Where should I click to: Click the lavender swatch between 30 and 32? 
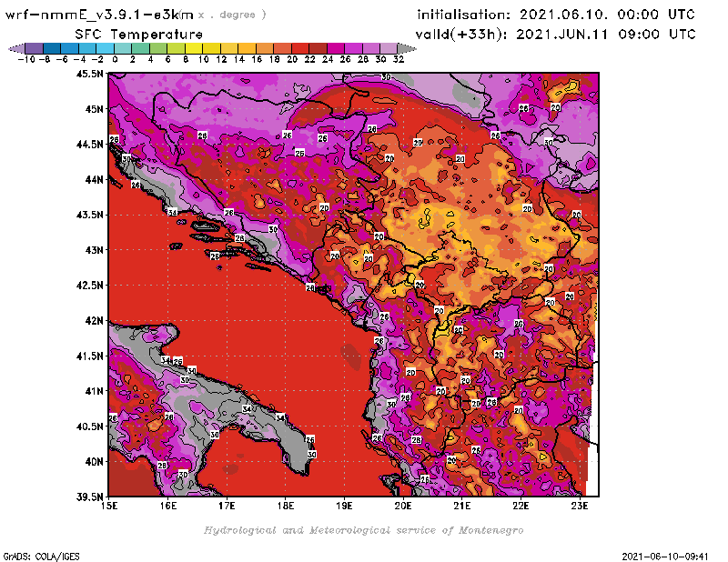point(389,48)
